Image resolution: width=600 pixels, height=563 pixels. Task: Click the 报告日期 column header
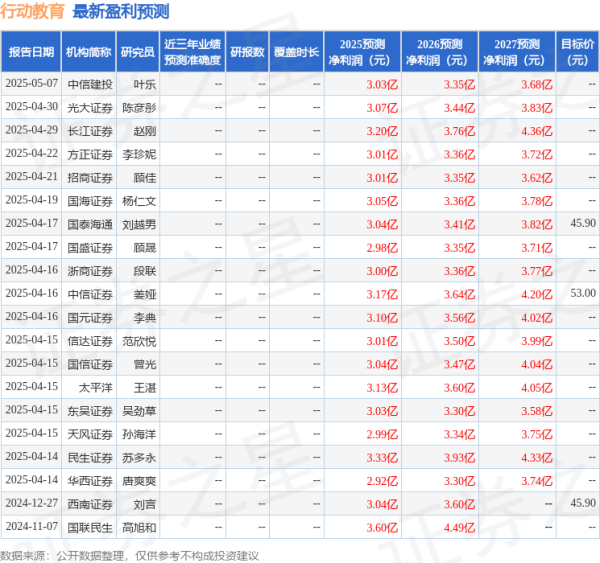tap(31, 51)
